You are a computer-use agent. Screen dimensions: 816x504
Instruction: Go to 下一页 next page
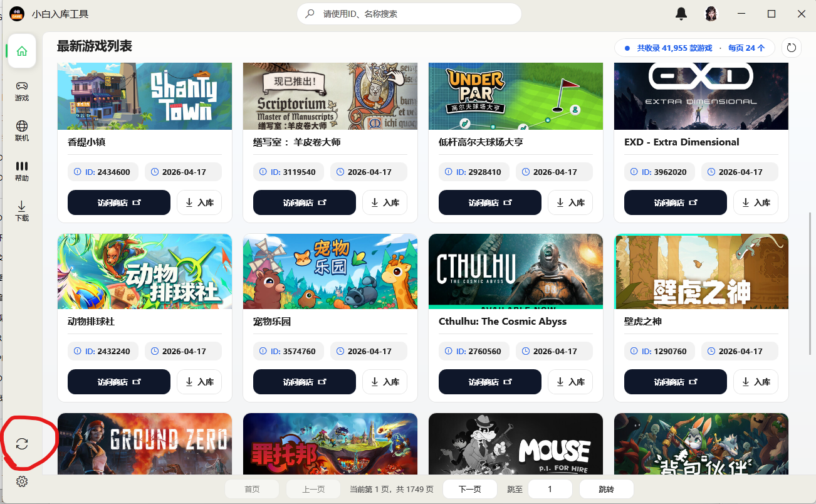pyautogui.click(x=470, y=489)
